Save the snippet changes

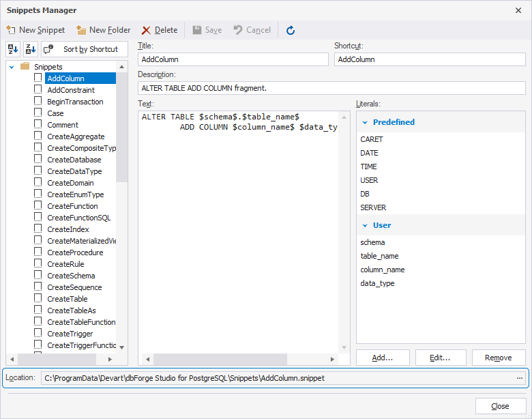pos(207,30)
